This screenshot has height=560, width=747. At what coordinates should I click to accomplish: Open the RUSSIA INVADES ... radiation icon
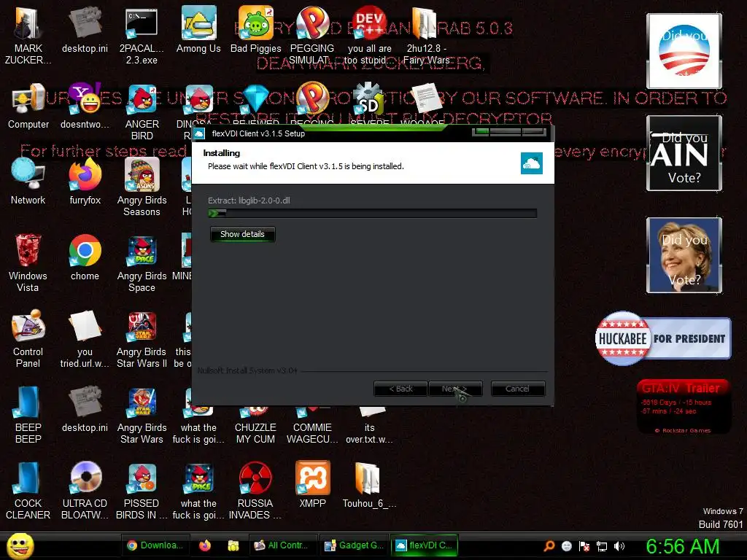click(x=256, y=490)
